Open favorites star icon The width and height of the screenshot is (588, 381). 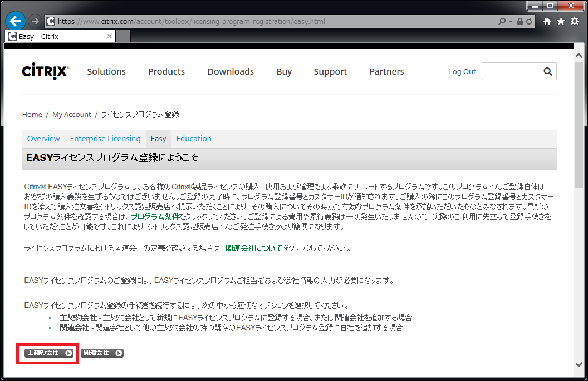(x=561, y=21)
